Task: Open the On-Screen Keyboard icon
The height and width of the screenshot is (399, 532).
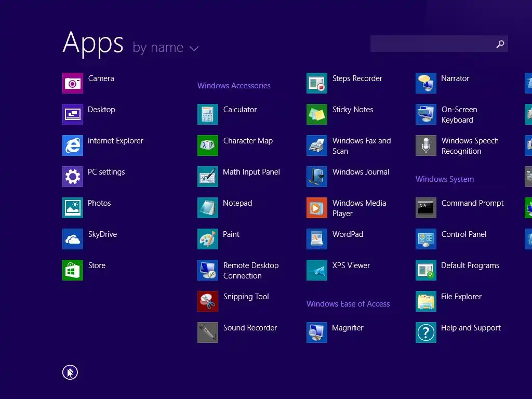Action: click(426, 114)
